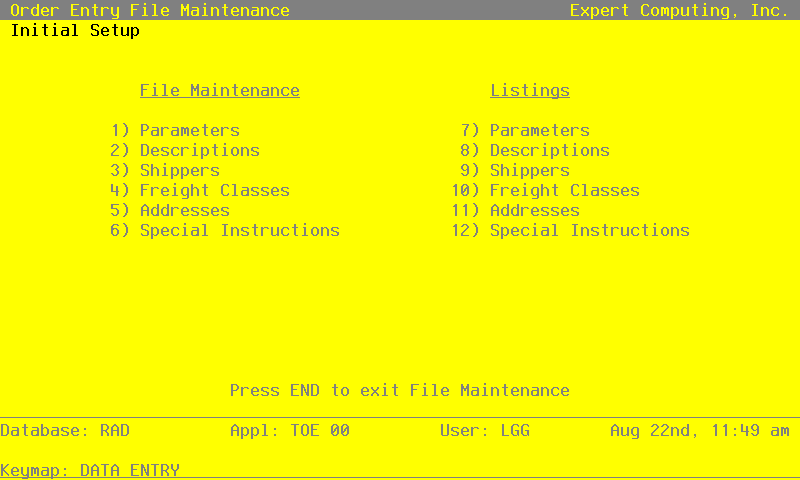The width and height of the screenshot is (800, 480).
Task: Open option 5 Addresses file maintenance
Action: 170,210
